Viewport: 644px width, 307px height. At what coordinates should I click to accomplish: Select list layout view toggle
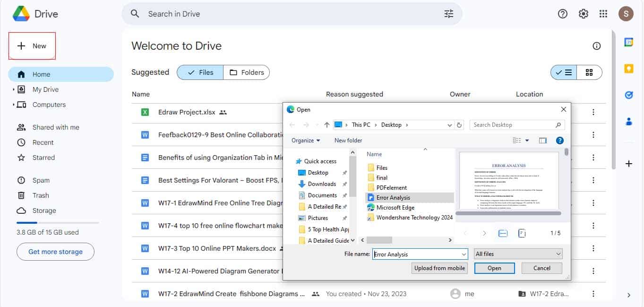pos(564,72)
